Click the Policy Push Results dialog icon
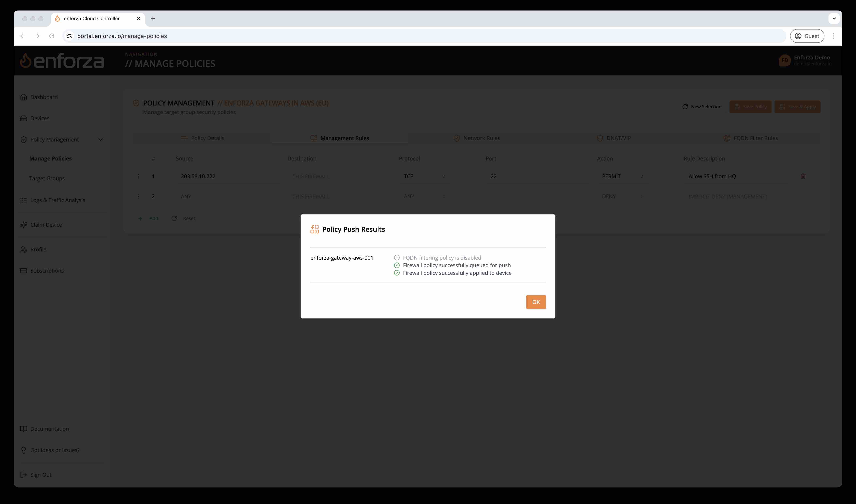Viewport: 856px width, 504px height. [x=314, y=229]
